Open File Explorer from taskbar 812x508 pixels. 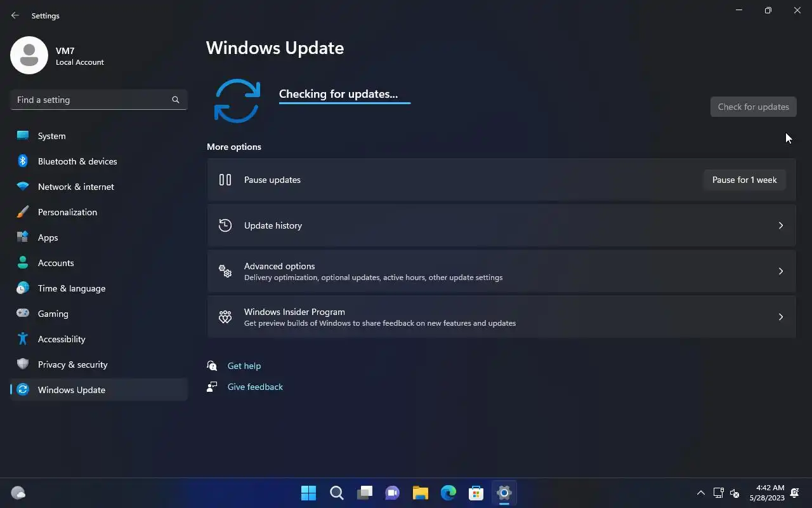(421, 493)
